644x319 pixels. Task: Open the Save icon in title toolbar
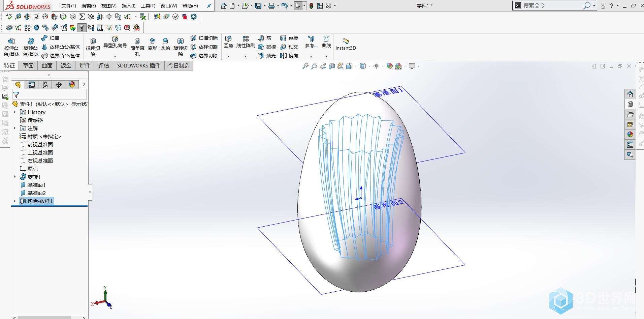258,6
